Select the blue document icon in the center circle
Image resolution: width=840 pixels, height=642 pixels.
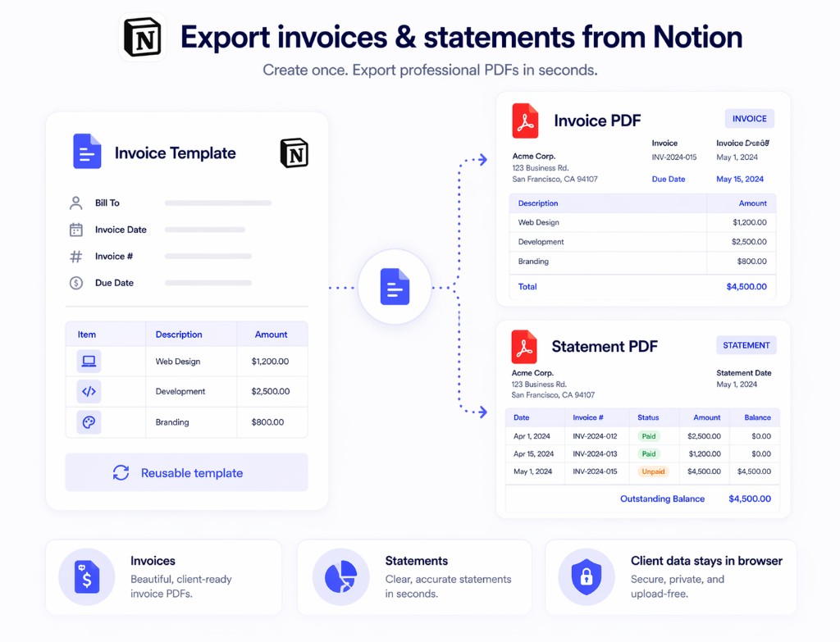(x=395, y=287)
